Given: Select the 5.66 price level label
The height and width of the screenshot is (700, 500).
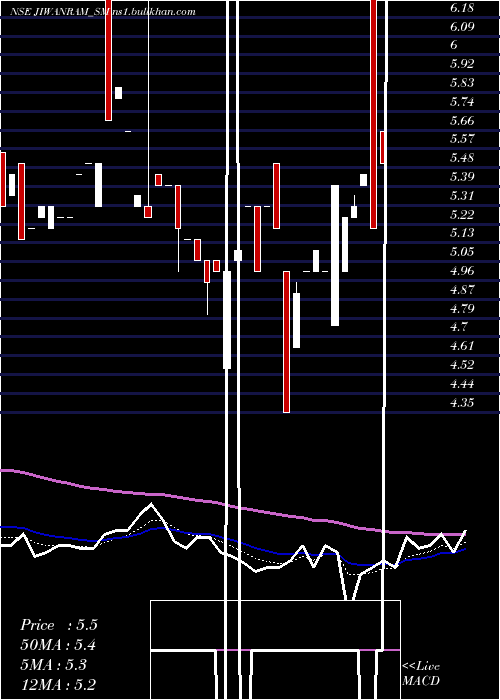Looking at the screenshot, I should point(462,121).
